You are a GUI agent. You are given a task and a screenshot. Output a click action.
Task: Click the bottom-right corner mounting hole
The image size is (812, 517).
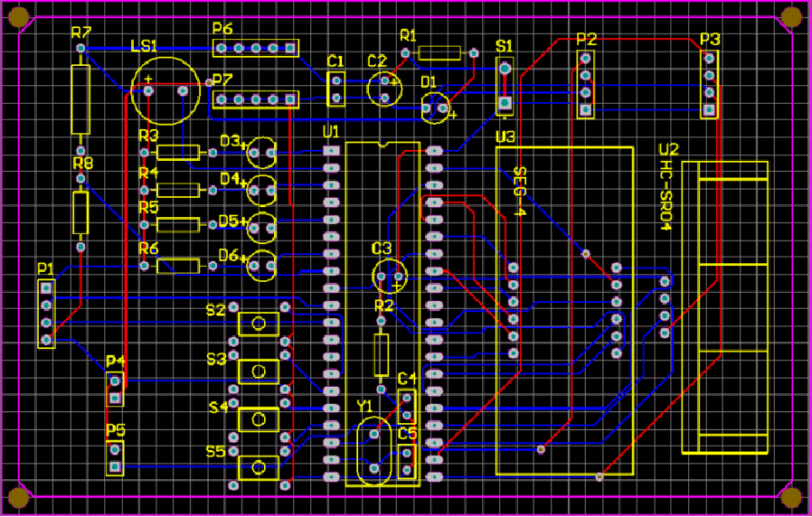coord(791,497)
